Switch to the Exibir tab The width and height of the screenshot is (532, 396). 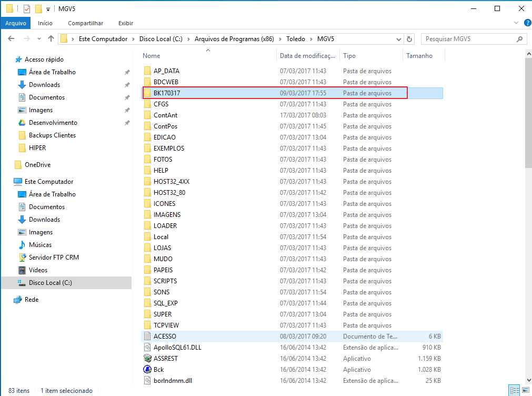126,23
